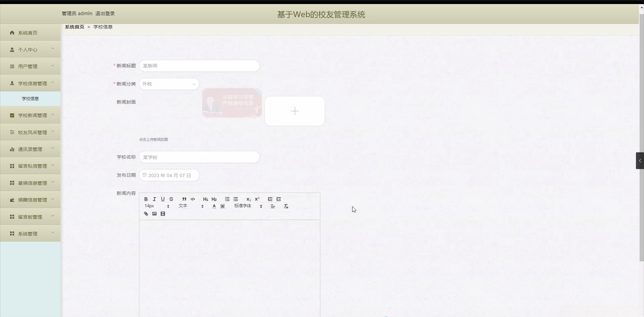Expand the 捐赠信息管理 sidebar menu
Image resolution: width=644 pixels, height=317 pixels.
[x=30, y=200]
